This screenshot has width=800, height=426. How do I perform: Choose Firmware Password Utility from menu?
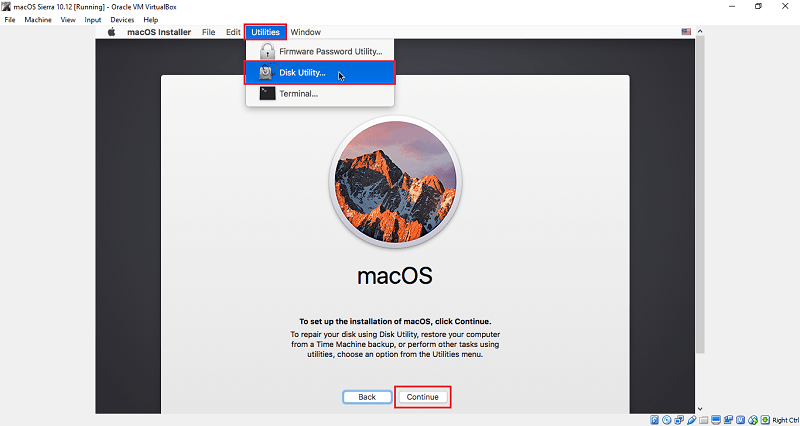coord(320,52)
